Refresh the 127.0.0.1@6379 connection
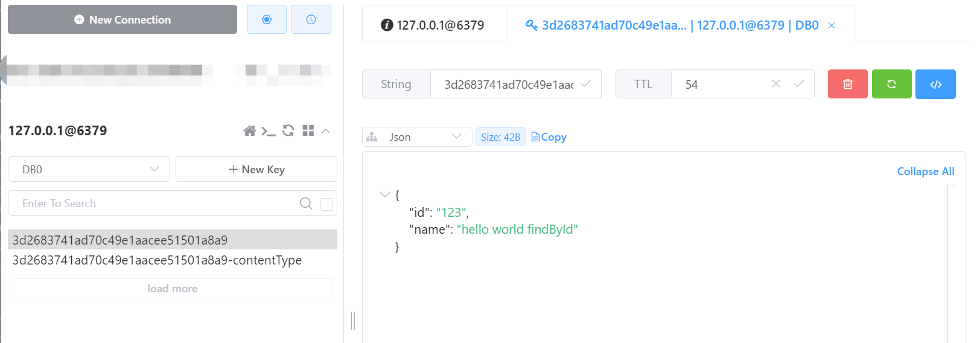 288,130
